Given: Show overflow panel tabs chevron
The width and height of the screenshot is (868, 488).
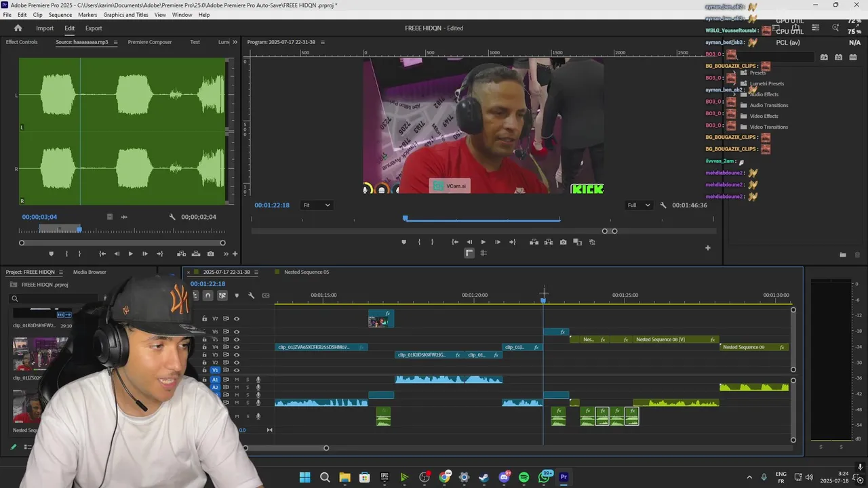Looking at the screenshot, I should tap(235, 42).
